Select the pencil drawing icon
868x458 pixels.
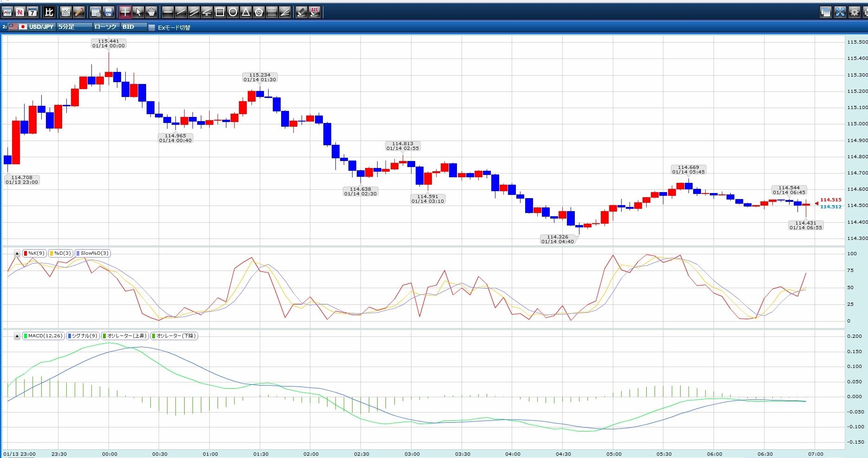click(x=78, y=12)
